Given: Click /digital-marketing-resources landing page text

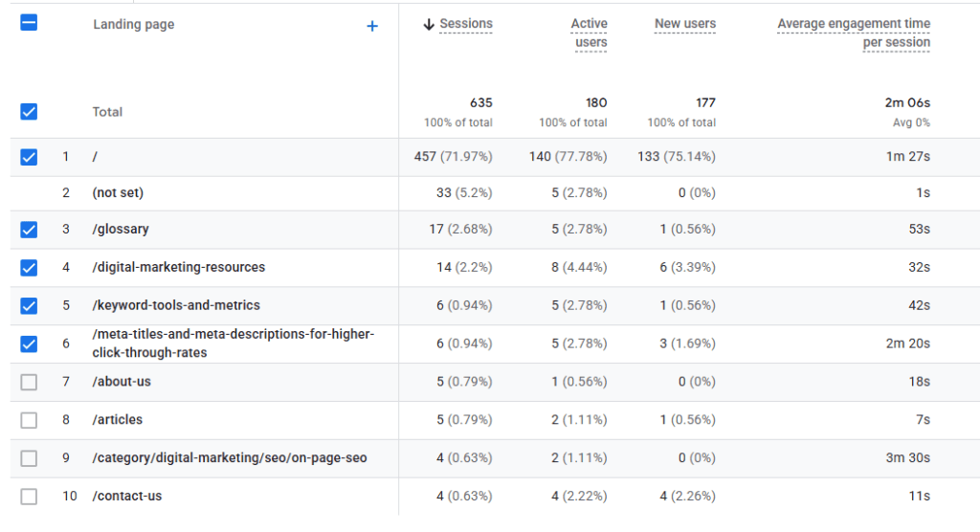Looking at the screenshot, I should (179, 267).
